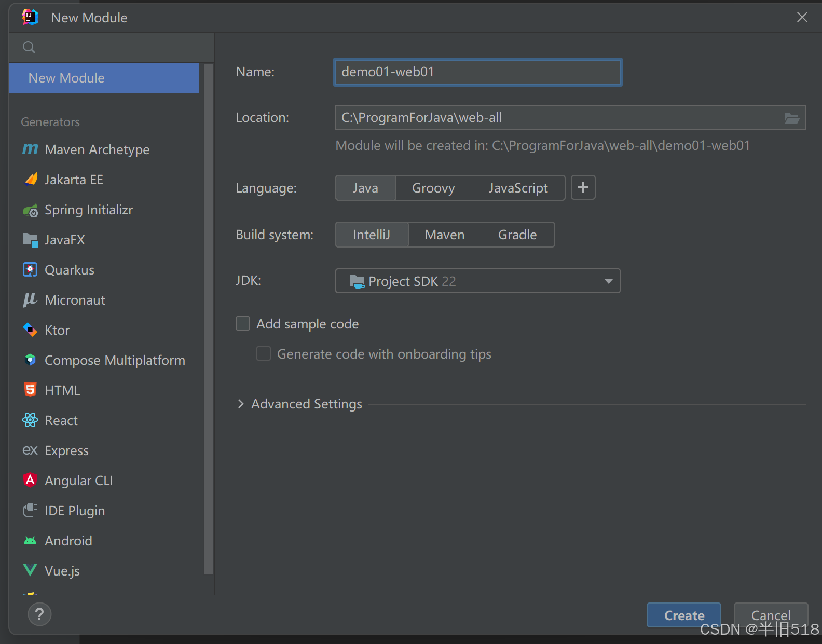Click the plus button to add a language
822x644 pixels.
[583, 187]
